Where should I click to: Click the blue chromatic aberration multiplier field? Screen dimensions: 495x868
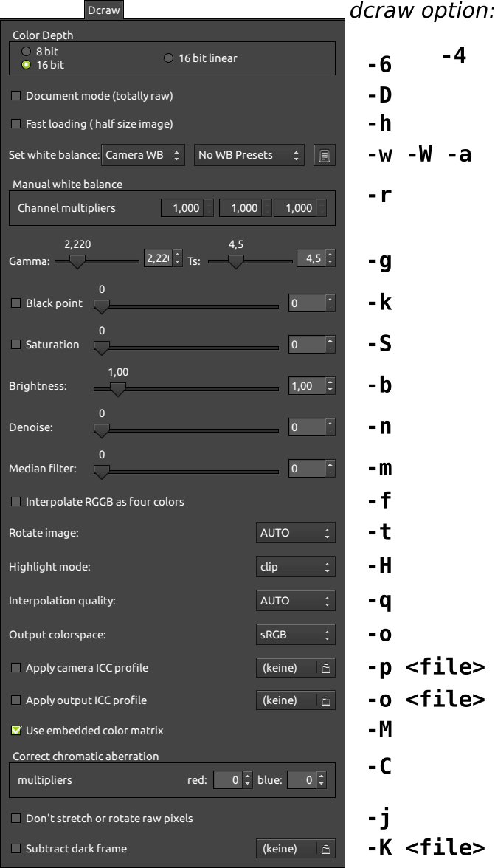[x=302, y=780]
